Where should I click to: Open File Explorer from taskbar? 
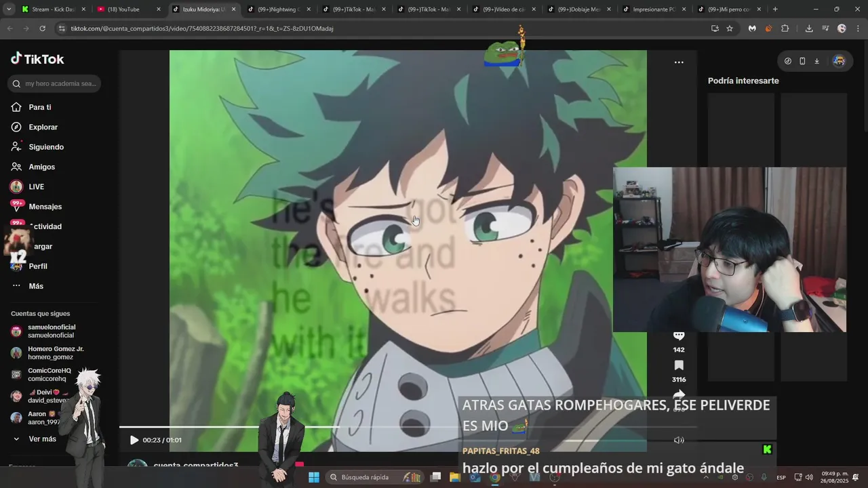coord(455,477)
